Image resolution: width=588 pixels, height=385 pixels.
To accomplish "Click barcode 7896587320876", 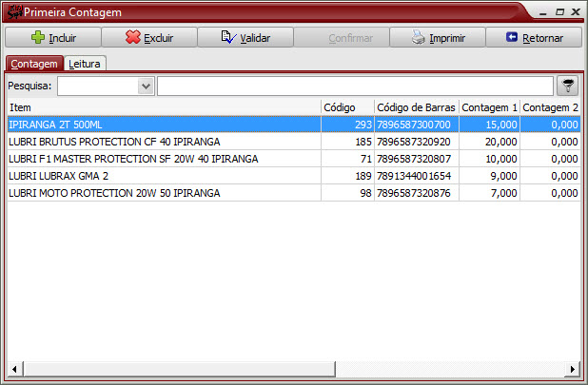I will click(x=417, y=193).
